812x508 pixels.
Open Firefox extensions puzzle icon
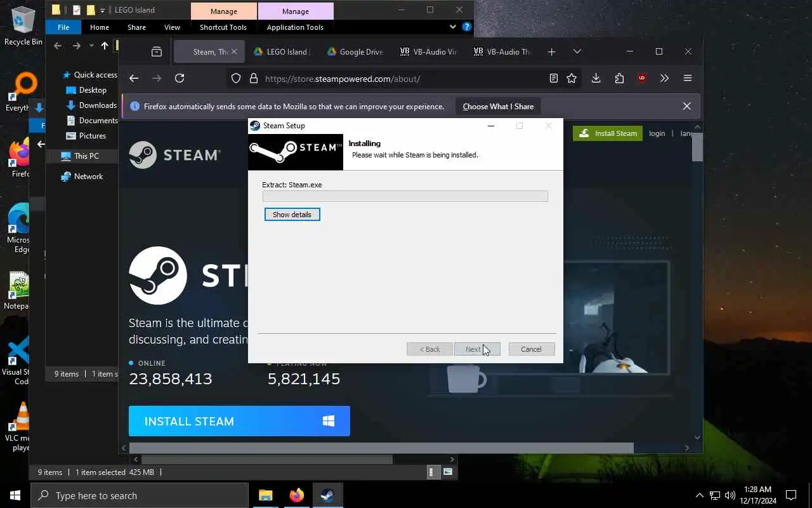point(619,78)
